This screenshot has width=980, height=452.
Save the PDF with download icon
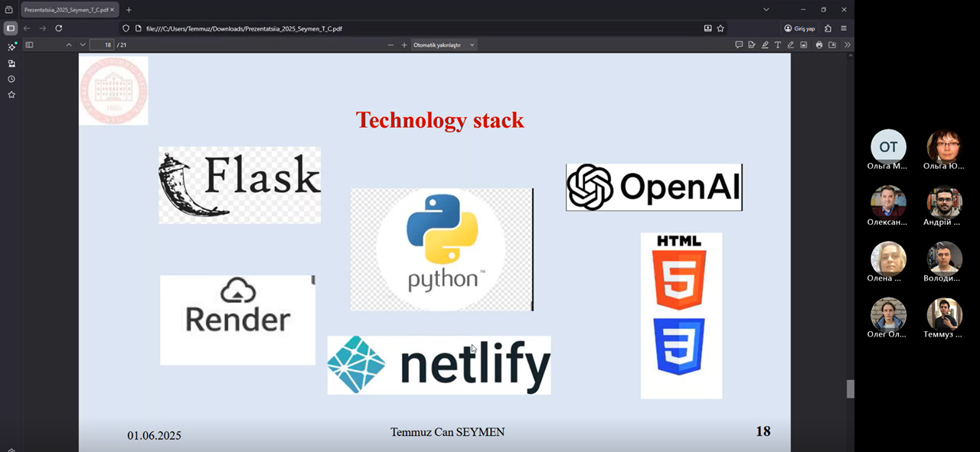tap(832, 45)
